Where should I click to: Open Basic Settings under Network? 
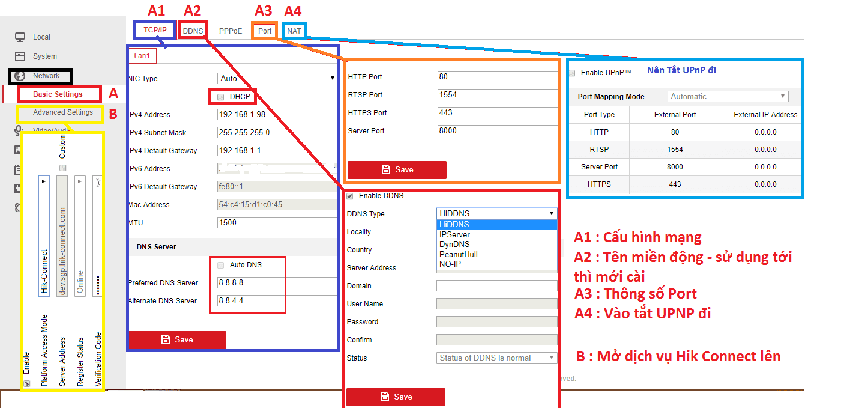point(58,94)
